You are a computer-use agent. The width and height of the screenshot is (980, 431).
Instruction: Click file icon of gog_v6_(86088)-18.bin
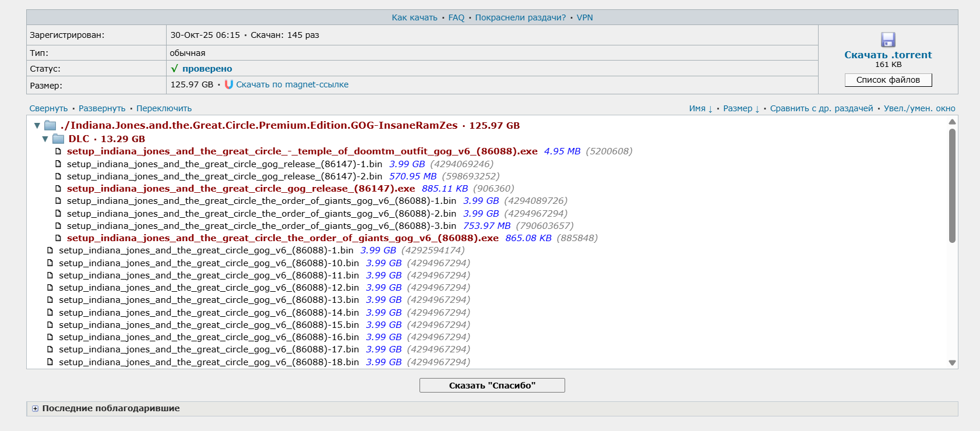50,362
